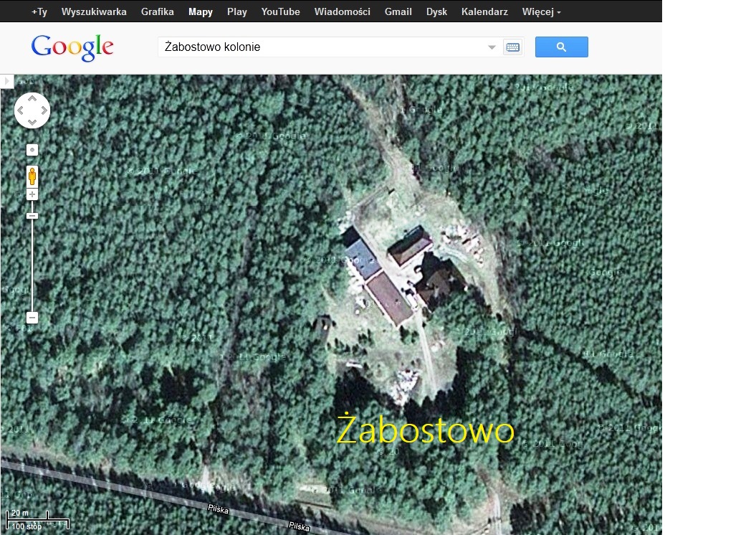Viewport: 756px width, 535px height.
Task: Open Play from the top bar
Action: 236,11
